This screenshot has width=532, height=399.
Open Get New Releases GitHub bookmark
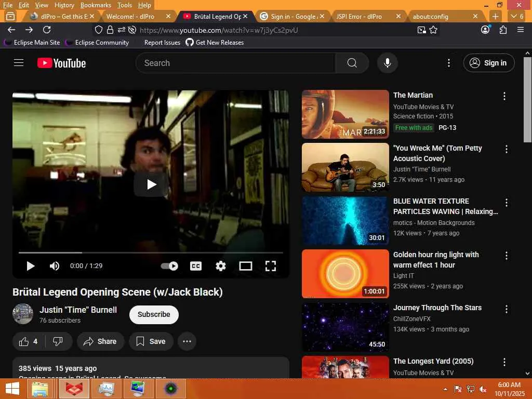click(215, 43)
